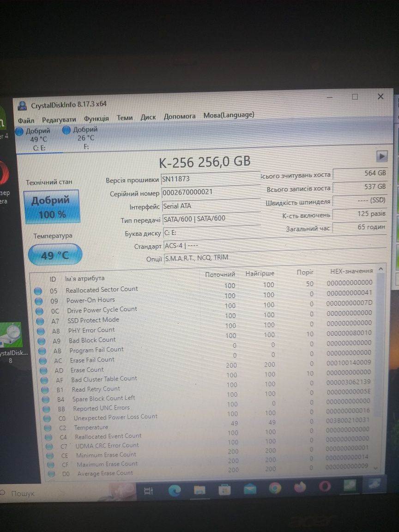Click the Добрий 100 % health status button
Viewport: 399px width, 532px height.
point(52,206)
